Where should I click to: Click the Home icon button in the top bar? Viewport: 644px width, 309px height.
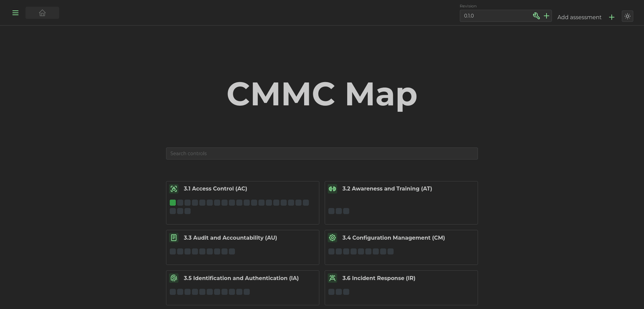pos(42,13)
